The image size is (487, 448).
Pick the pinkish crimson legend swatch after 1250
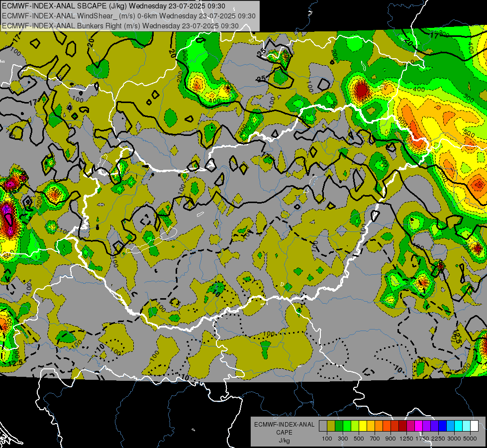click(x=410, y=426)
